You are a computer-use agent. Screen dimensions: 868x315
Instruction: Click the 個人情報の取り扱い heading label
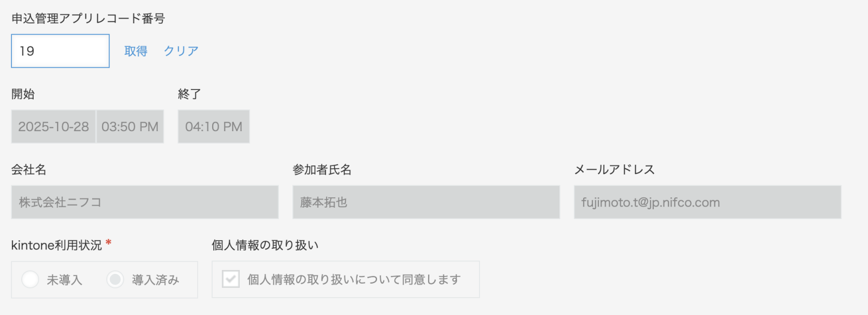(x=265, y=245)
